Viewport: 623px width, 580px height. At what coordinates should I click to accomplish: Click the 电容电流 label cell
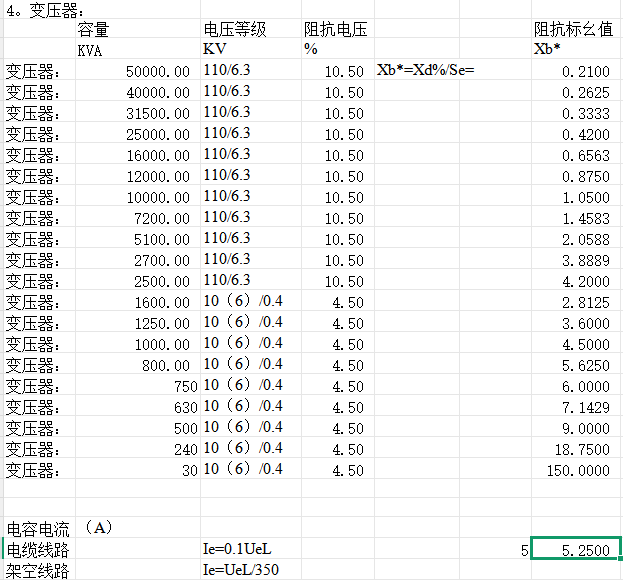38,529
